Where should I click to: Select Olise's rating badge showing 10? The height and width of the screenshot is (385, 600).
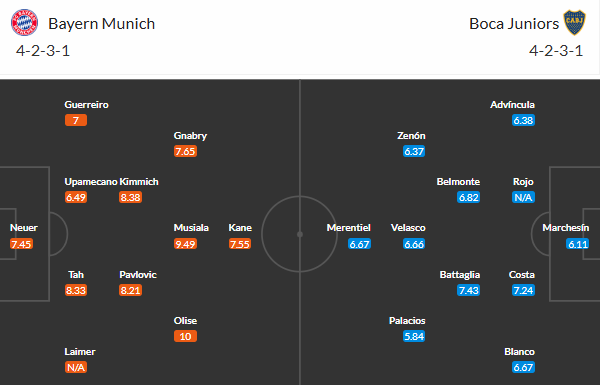click(x=185, y=336)
